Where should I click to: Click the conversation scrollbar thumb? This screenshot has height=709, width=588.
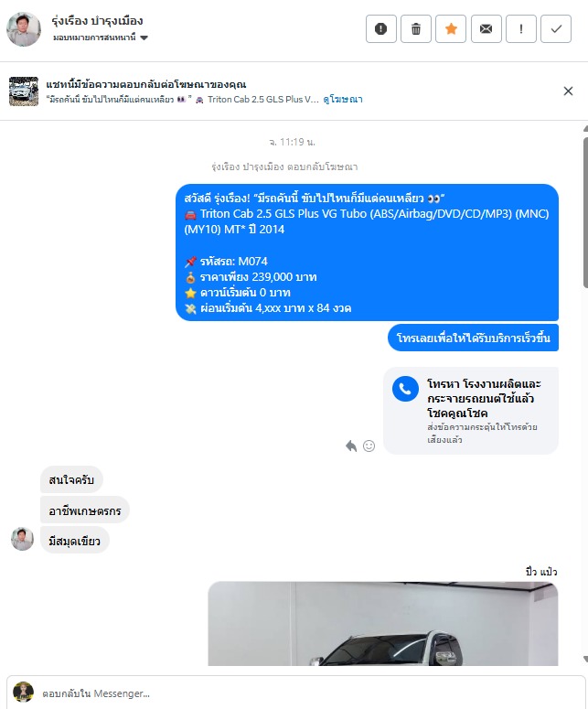[x=585, y=212]
